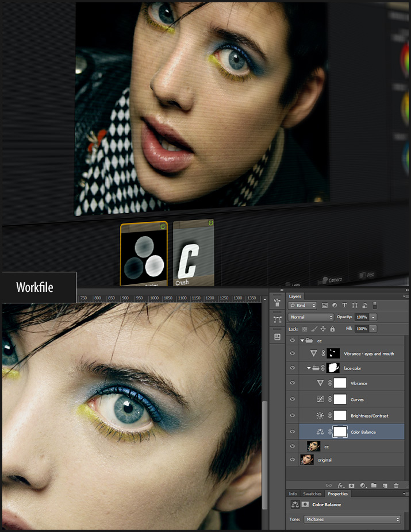Click the Vibrance eyes and mouth mask thumbnail
The image size is (411, 532).
point(333,354)
